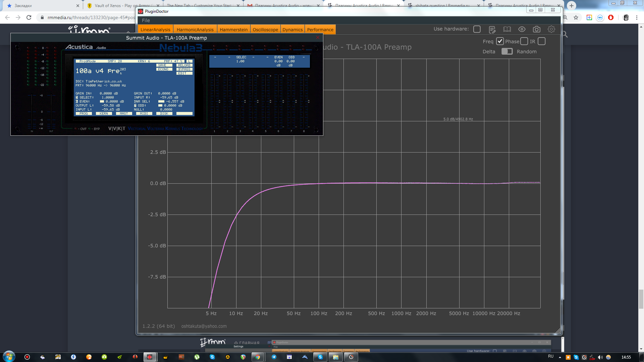The height and width of the screenshot is (362, 644).
Task: Switch to the Vault of Xenos browser tab
Action: tap(122, 6)
